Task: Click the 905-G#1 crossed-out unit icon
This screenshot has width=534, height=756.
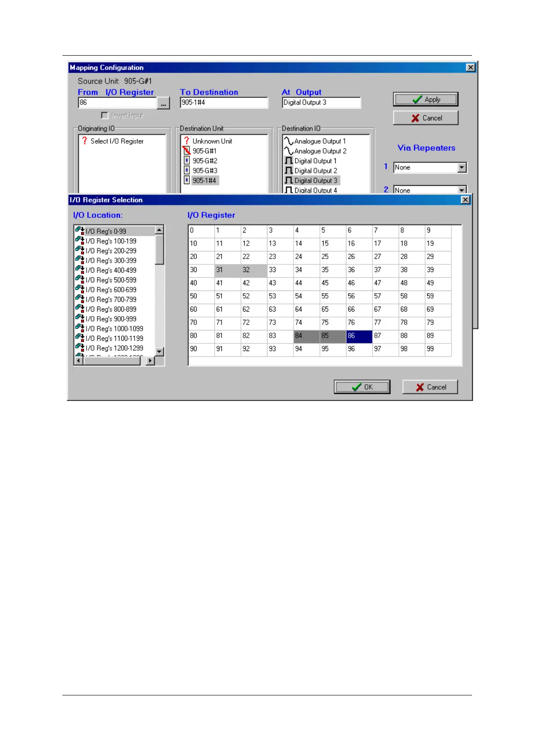Action: (x=187, y=151)
